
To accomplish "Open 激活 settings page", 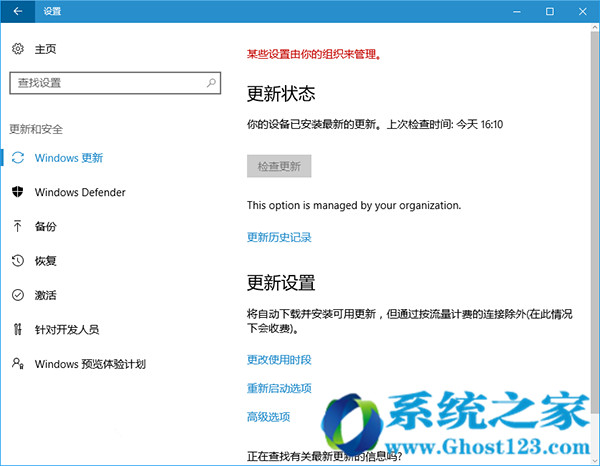I will [46, 295].
